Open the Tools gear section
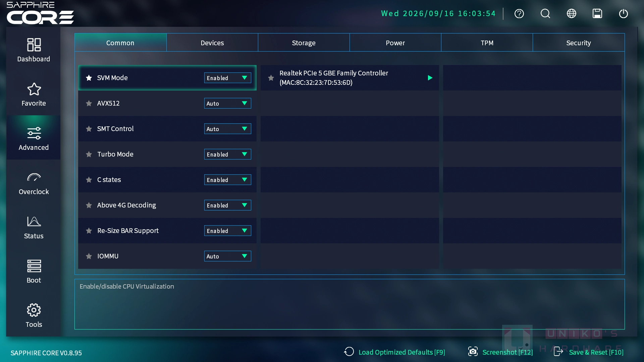The height and width of the screenshot is (362, 644). click(34, 316)
